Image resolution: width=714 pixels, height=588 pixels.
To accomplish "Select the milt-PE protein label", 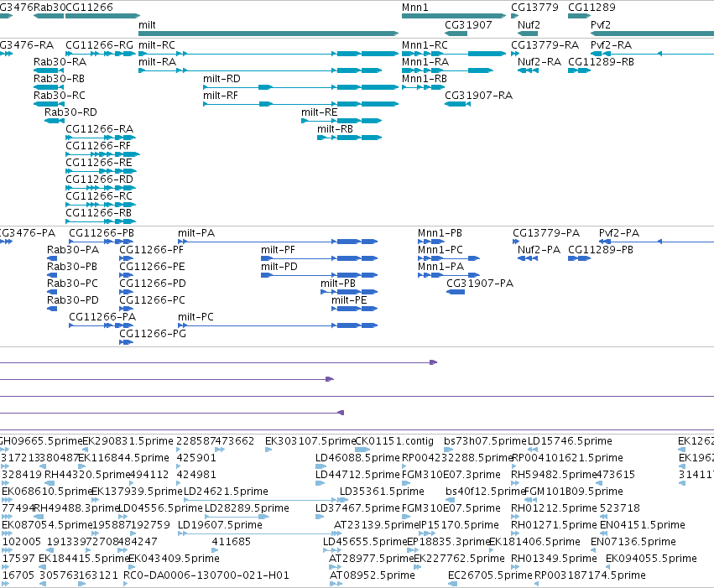I will tap(349, 301).
